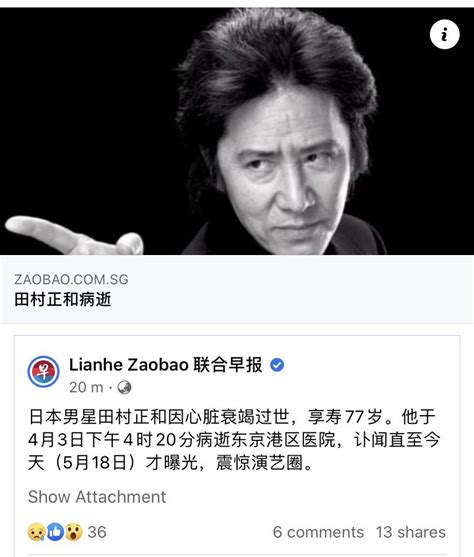Open Lianhe Zaobao 联合早报 page name
Screen dimensions: 474x557
pos(166,365)
